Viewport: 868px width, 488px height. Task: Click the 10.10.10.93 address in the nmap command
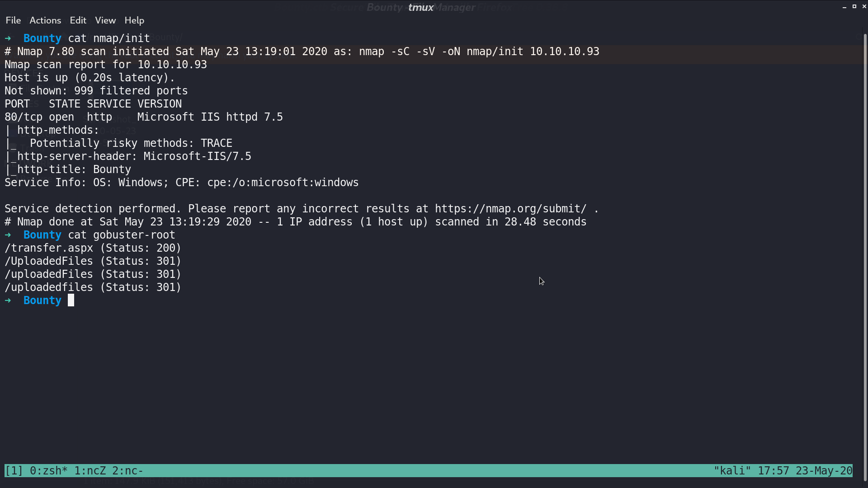(565, 52)
